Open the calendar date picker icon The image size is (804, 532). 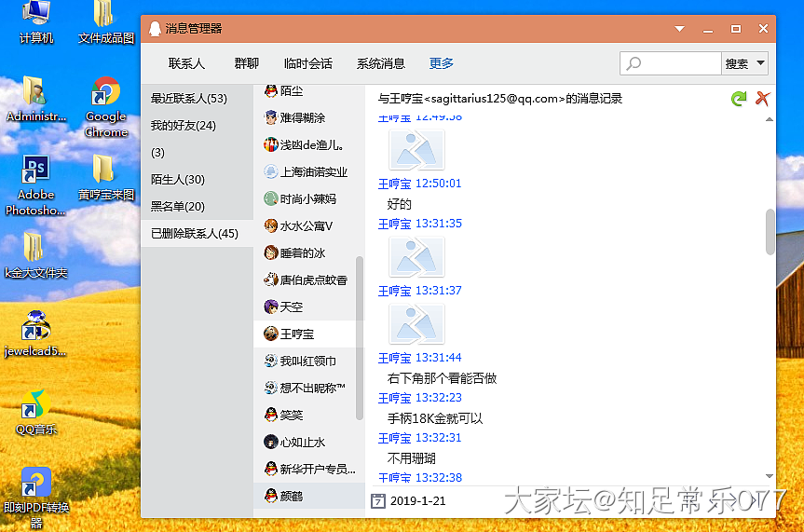click(378, 501)
